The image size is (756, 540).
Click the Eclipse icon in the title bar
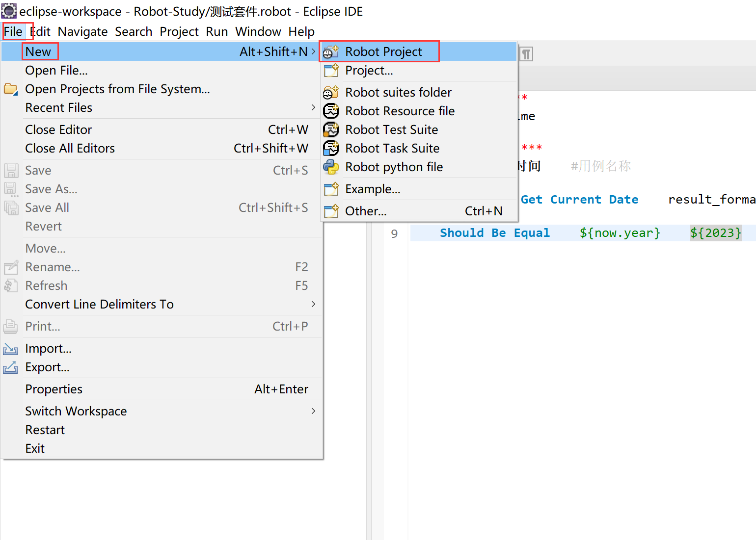[x=9, y=11]
